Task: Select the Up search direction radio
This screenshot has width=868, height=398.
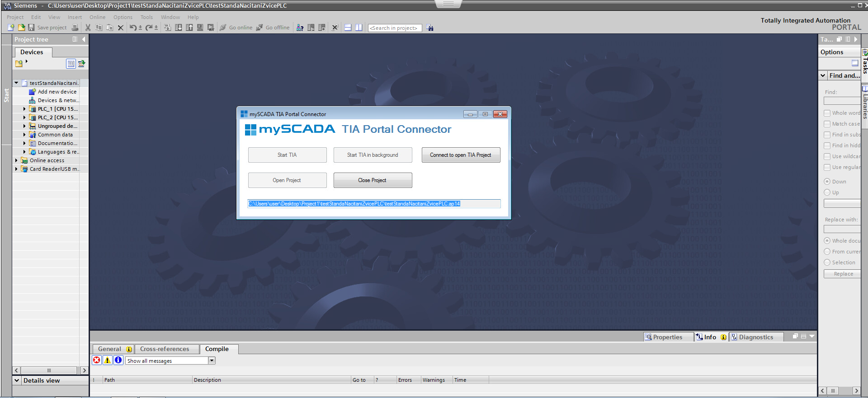Action: tap(827, 192)
